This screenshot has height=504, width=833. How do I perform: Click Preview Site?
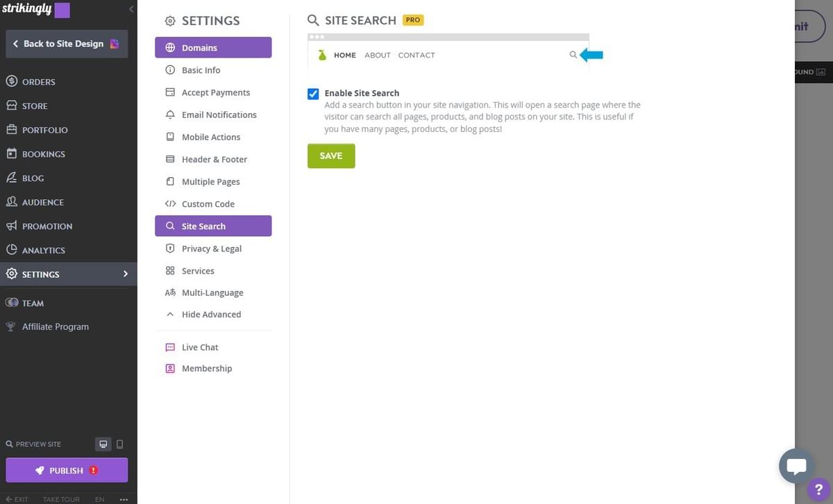click(33, 444)
